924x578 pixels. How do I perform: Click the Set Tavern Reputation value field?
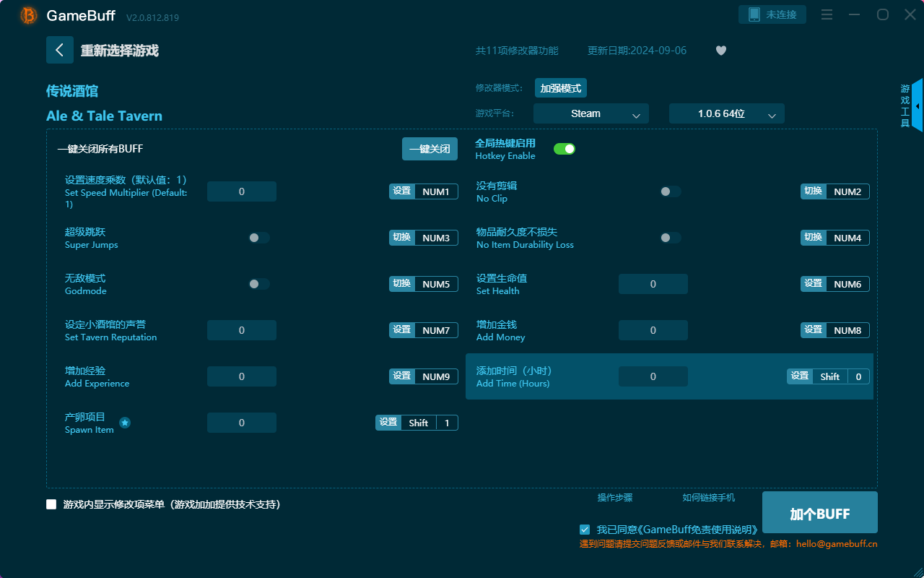242,330
